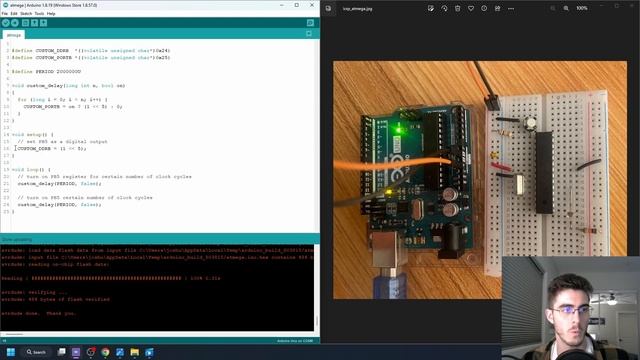The height and width of the screenshot is (360, 640).
Task: Open the blue app icon beside Chrome
Action: point(120,352)
